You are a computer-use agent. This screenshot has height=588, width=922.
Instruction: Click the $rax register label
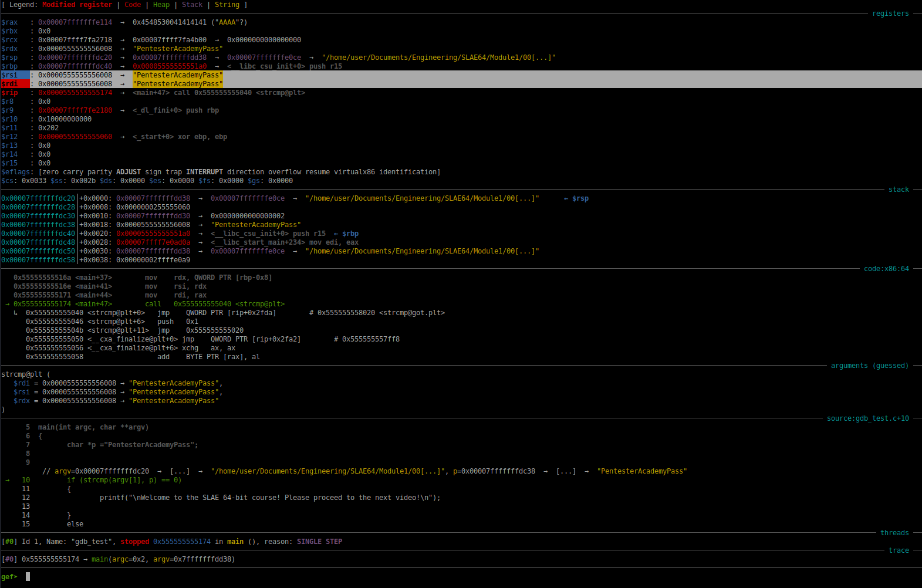(x=9, y=22)
